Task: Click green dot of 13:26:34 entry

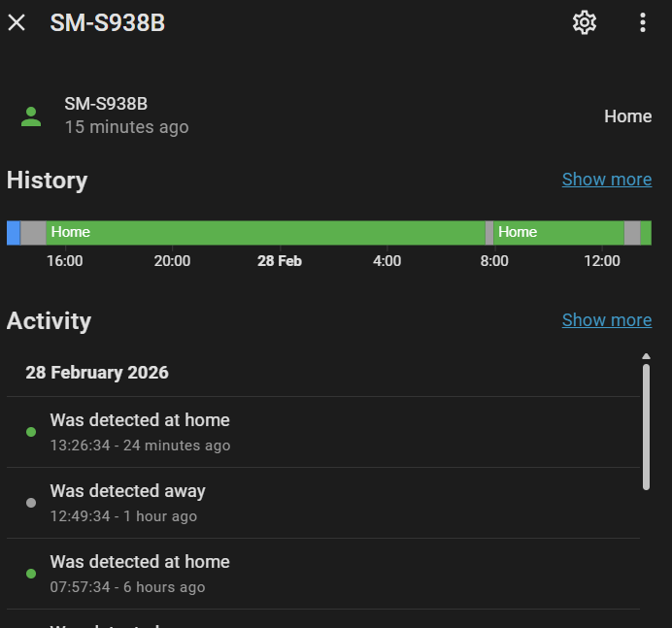Action: (31, 432)
